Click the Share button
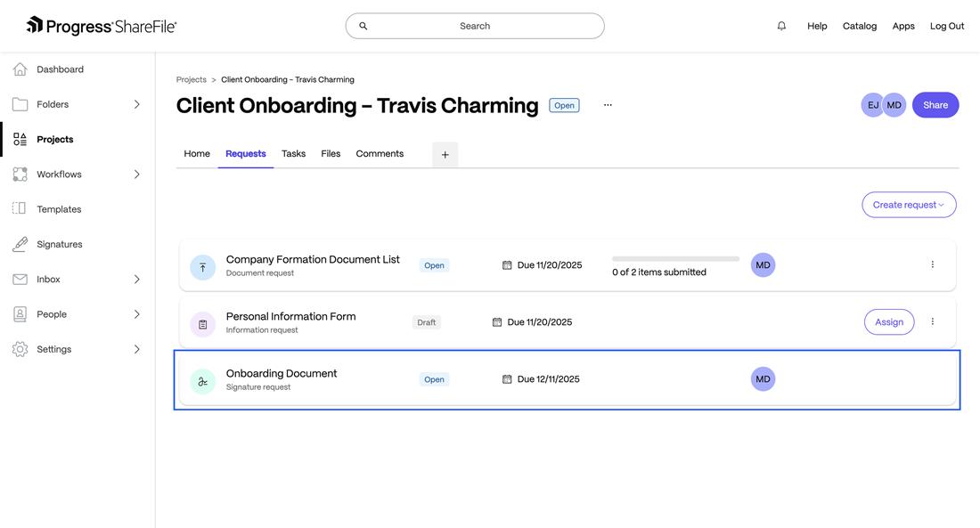Screen dimensions: 980x528 coord(935,105)
